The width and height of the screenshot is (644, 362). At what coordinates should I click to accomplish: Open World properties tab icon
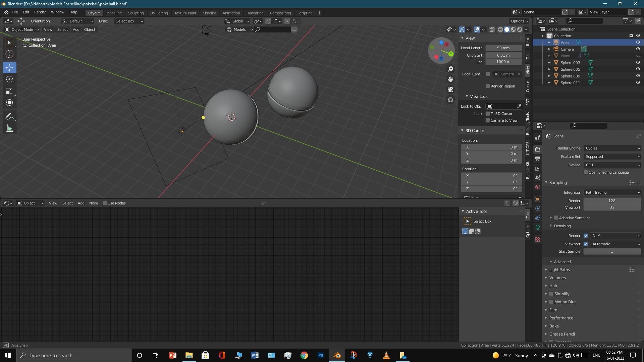[538, 187]
